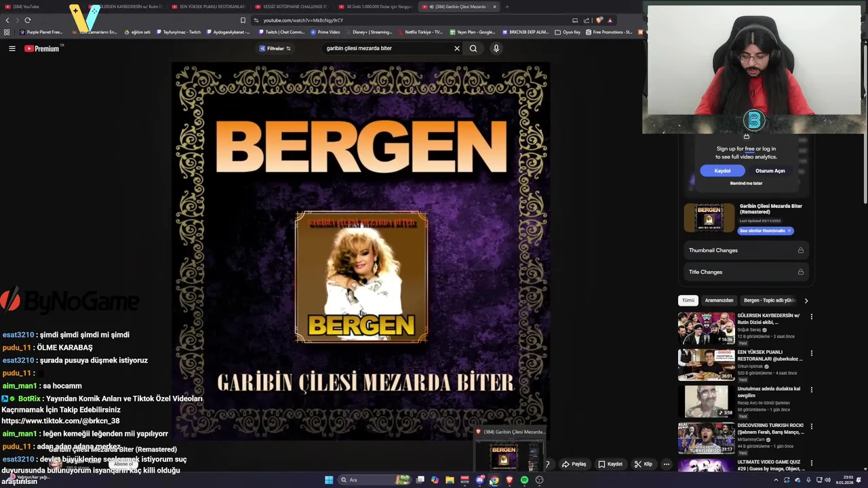Switch to the 30 Ünlü 1.000.000 Dolar tab
868x488 pixels.
[375, 7]
